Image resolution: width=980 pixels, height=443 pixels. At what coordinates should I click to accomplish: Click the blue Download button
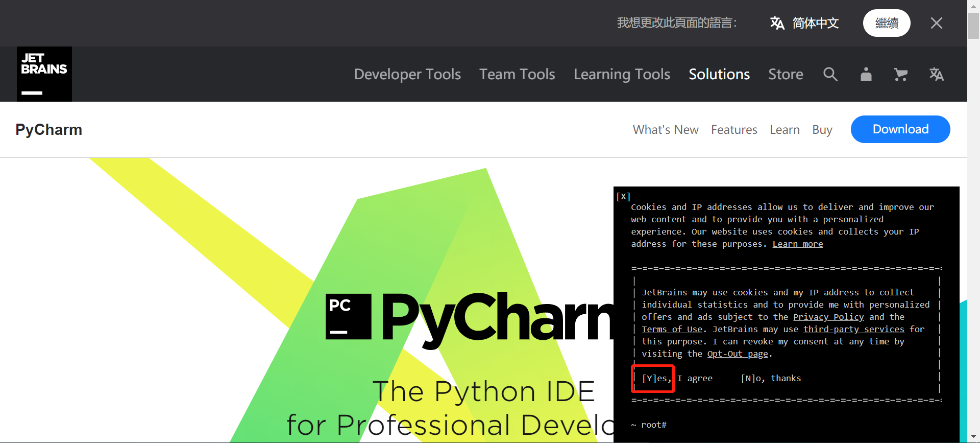tap(900, 129)
